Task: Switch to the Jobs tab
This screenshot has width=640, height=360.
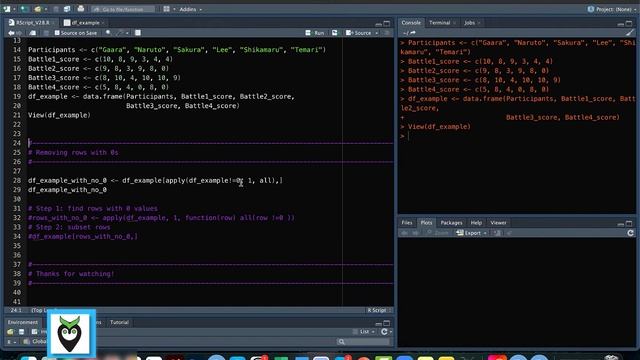Action: point(470,23)
